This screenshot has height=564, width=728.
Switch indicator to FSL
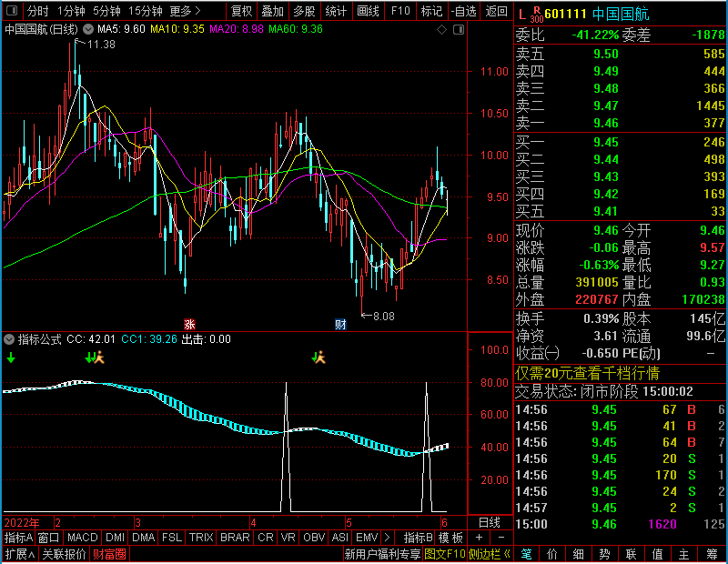click(x=172, y=538)
